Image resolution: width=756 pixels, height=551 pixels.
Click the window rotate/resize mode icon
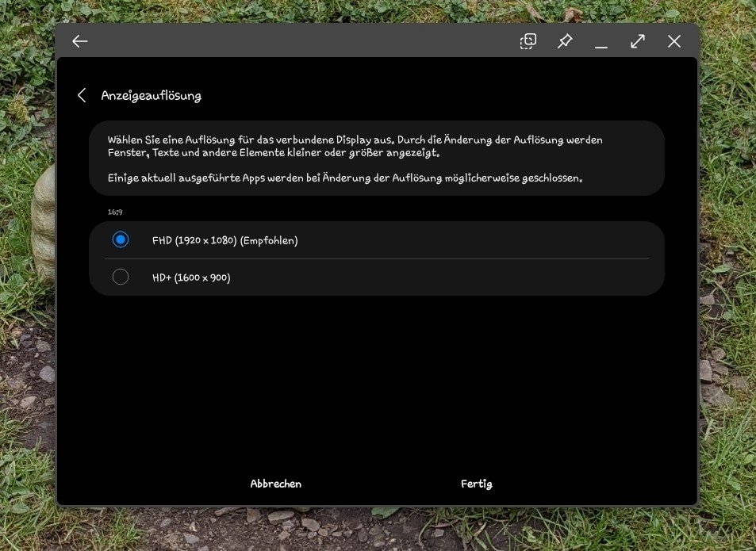tap(528, 41)
